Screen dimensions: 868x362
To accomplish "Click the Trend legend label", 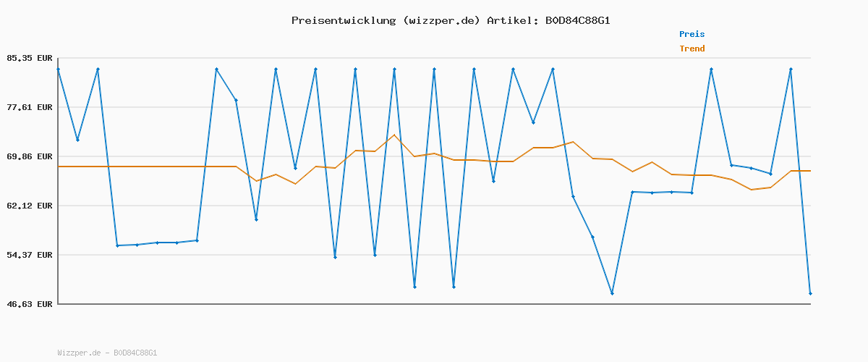I will 692,49.
